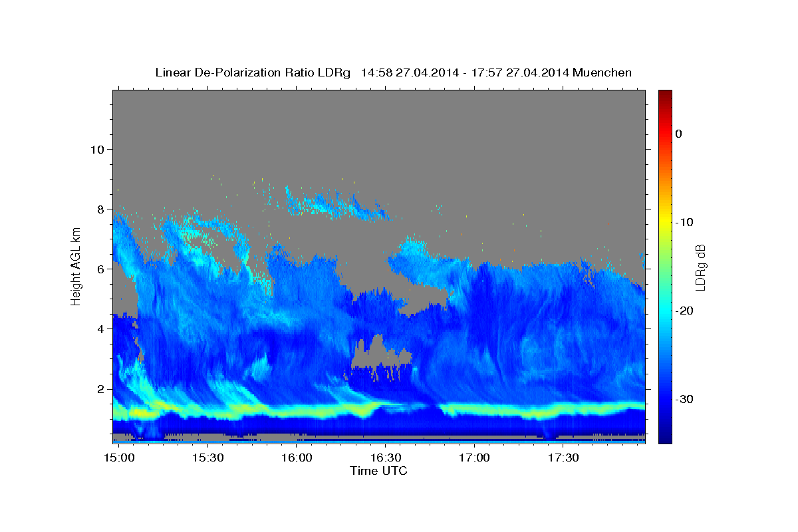This screenshot has height=532, width=798.
Task: Click the 'Height AGL km' axis label
Action: pos(76,266)
